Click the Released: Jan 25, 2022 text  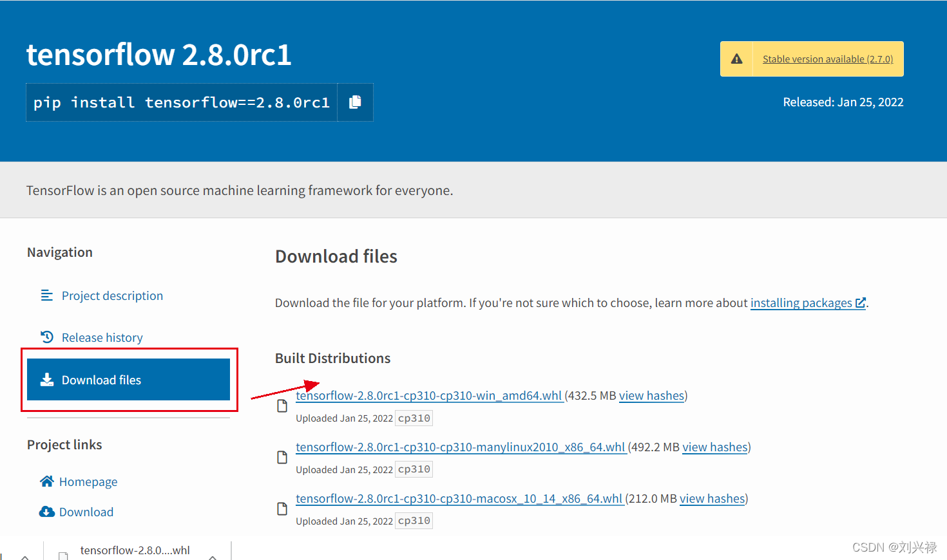843,102
